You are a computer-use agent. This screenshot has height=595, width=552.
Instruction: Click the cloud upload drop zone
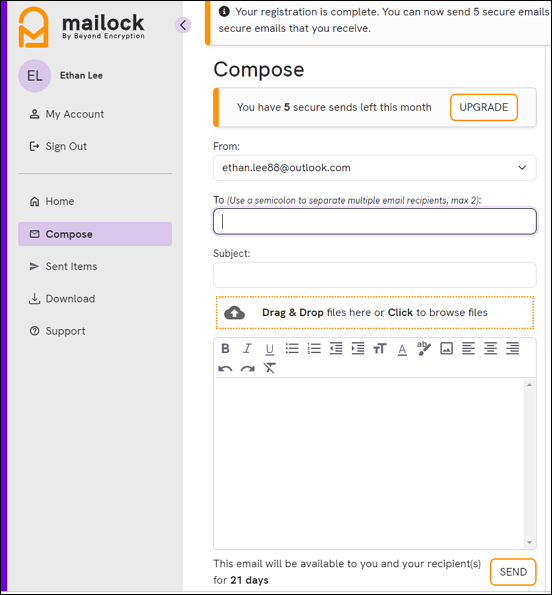click(374, 313)
